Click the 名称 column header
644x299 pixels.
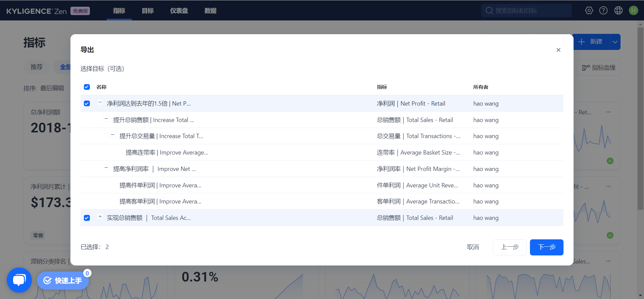[101, 87]
